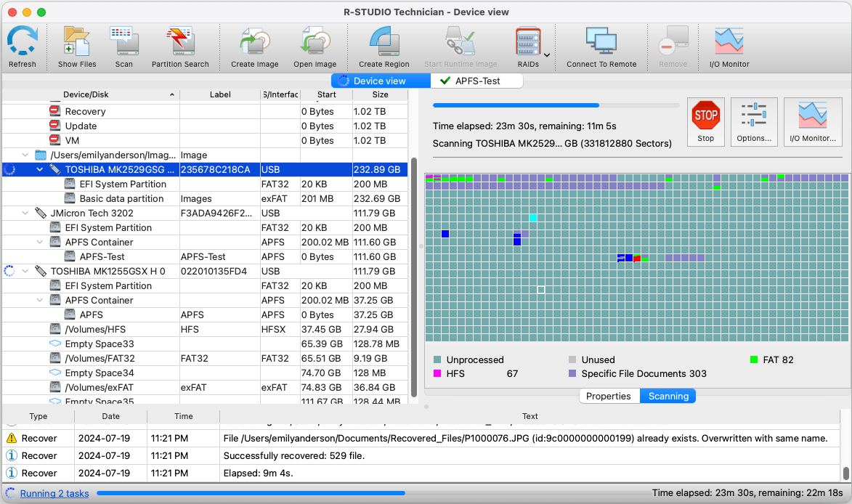This screenshot has width=852, height=504.
Task: Click the TOSHIBA MK1255GSX drive icon
Action: [41, 271]
